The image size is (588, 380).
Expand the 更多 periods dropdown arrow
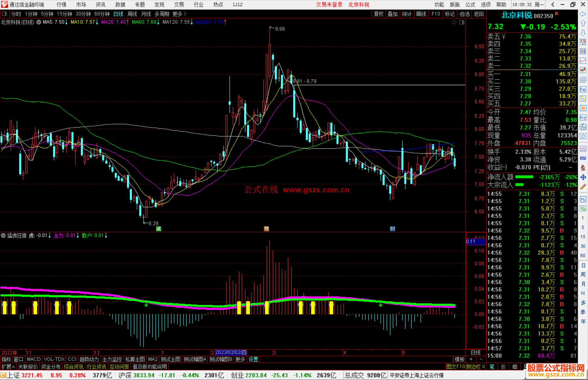185,14
